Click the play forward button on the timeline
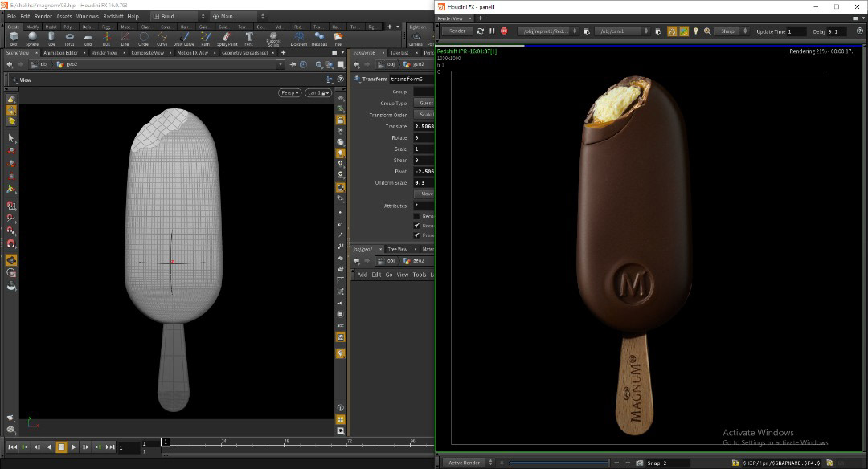 tap(73, 447)
